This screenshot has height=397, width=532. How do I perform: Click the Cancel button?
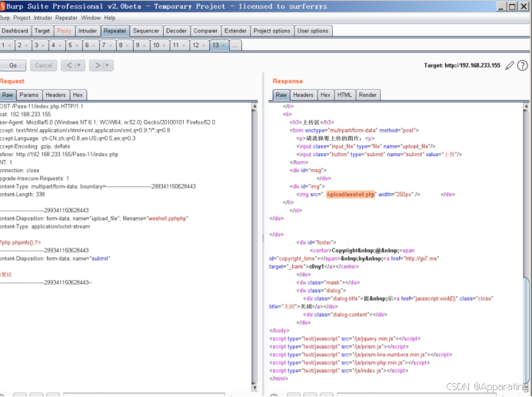point(43,65)
